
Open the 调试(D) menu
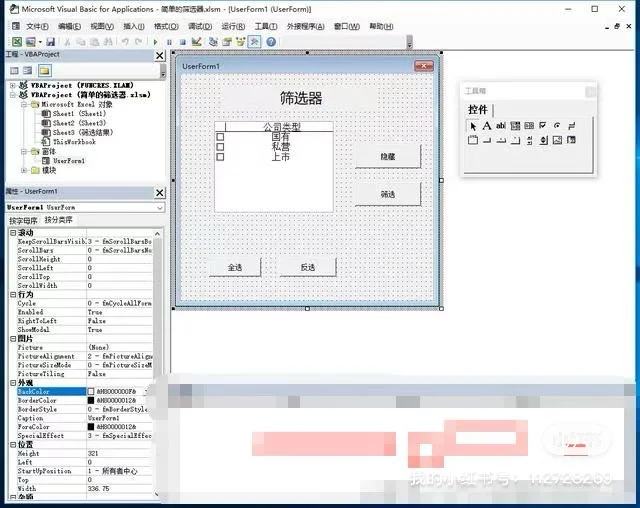200,27
